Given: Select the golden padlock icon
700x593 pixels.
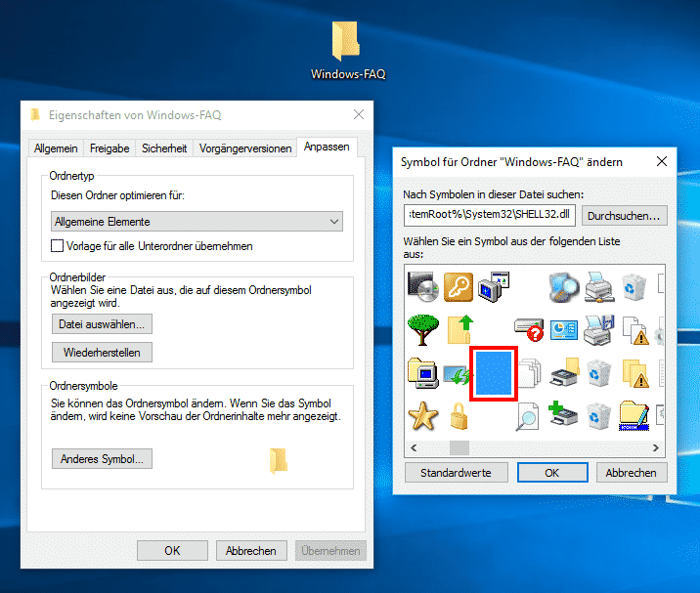Looking at the screenshot, I should (459, 416).
